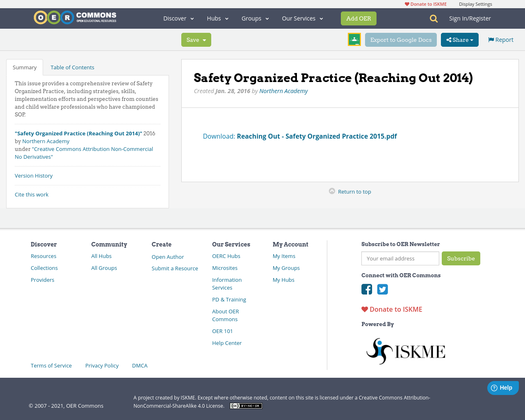
Task: Open OER Commons Twitter page
Action: [382, 289]
